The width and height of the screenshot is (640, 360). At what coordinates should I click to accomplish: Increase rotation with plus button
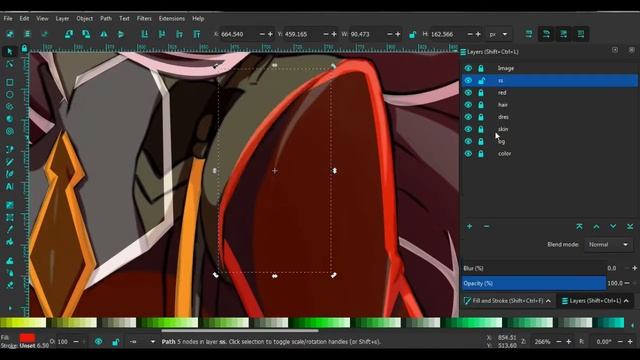[630, 342]
